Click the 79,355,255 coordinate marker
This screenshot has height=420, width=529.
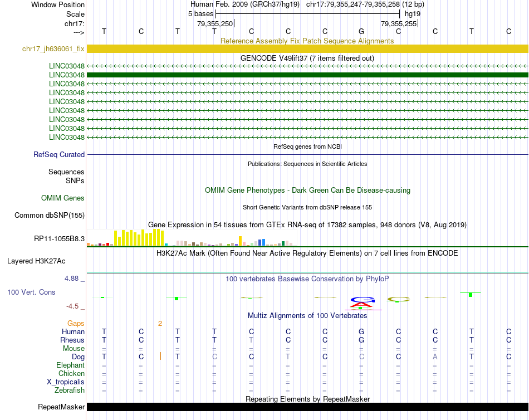[x=399, y=23]
